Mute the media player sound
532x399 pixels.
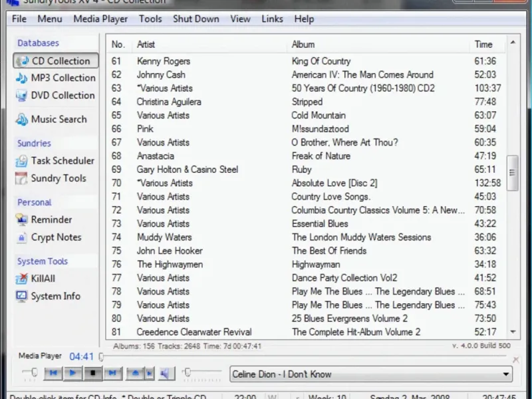pos(166,374)
